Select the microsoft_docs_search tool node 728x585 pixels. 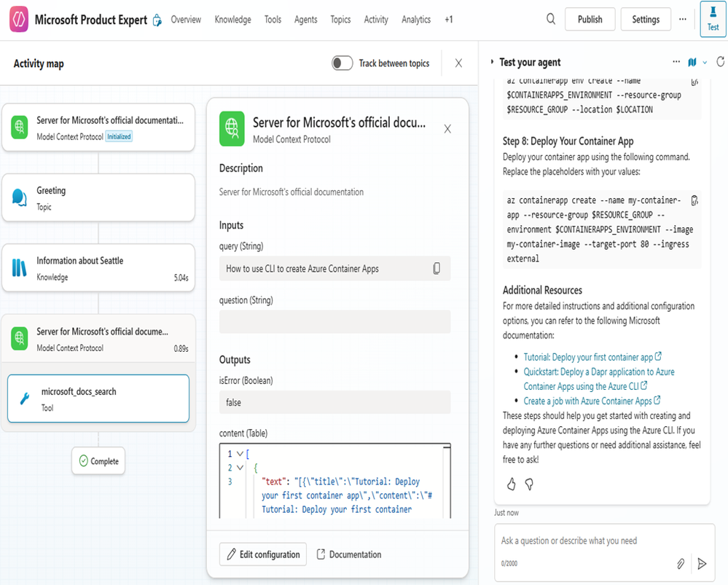pos(98,398)
